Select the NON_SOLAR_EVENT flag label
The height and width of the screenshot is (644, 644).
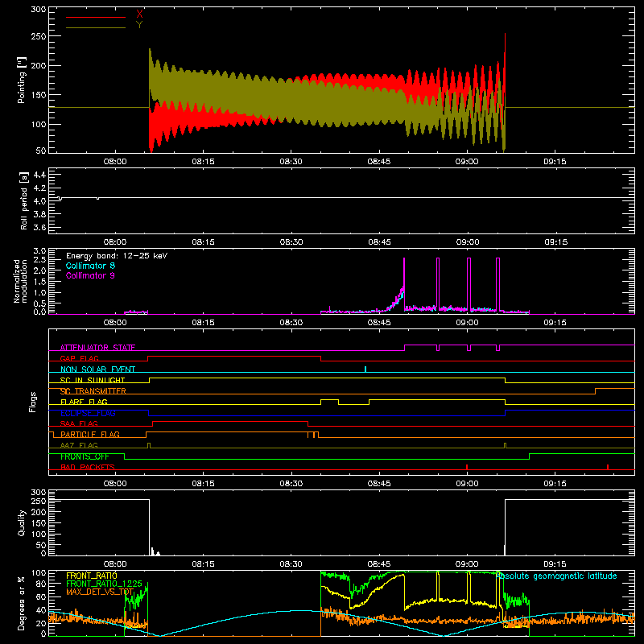(x=97, y=369)
